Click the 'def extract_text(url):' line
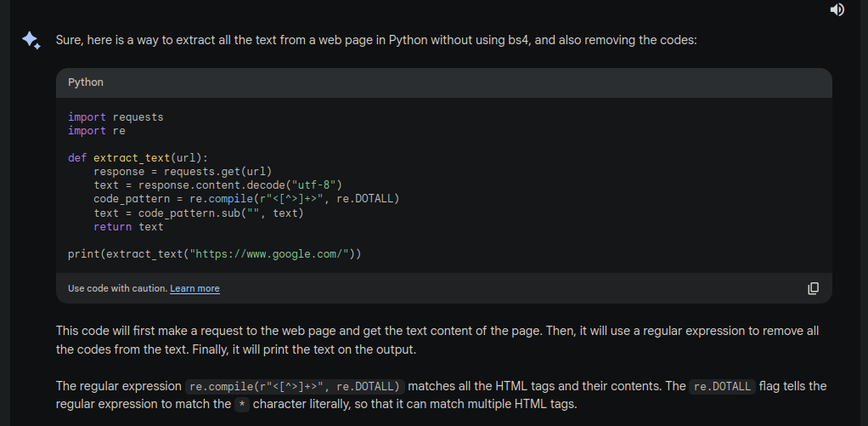This screenshot has width=868, height=426. point(138,158)
